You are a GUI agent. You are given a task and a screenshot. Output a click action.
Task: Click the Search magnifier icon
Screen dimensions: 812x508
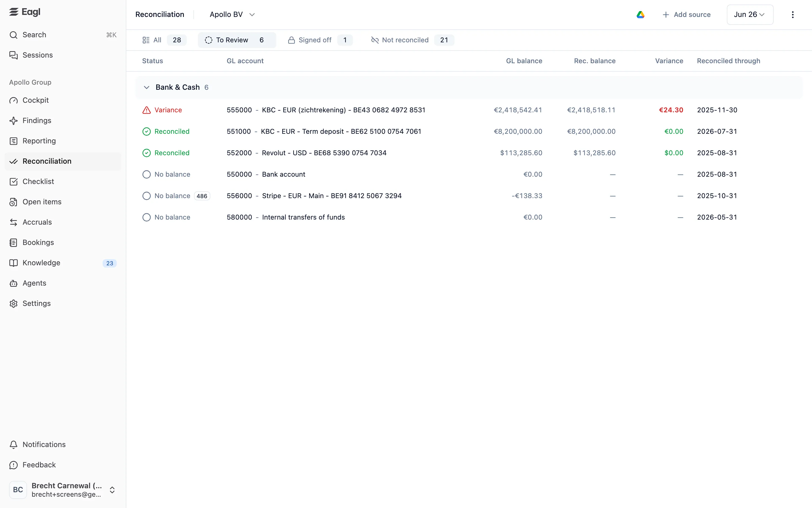(14, 35)
